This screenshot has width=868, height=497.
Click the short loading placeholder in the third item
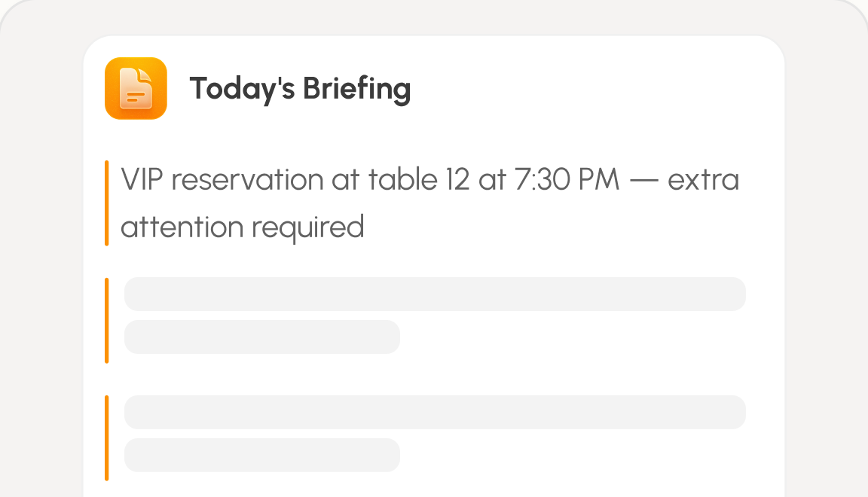[x=262, y=455]
